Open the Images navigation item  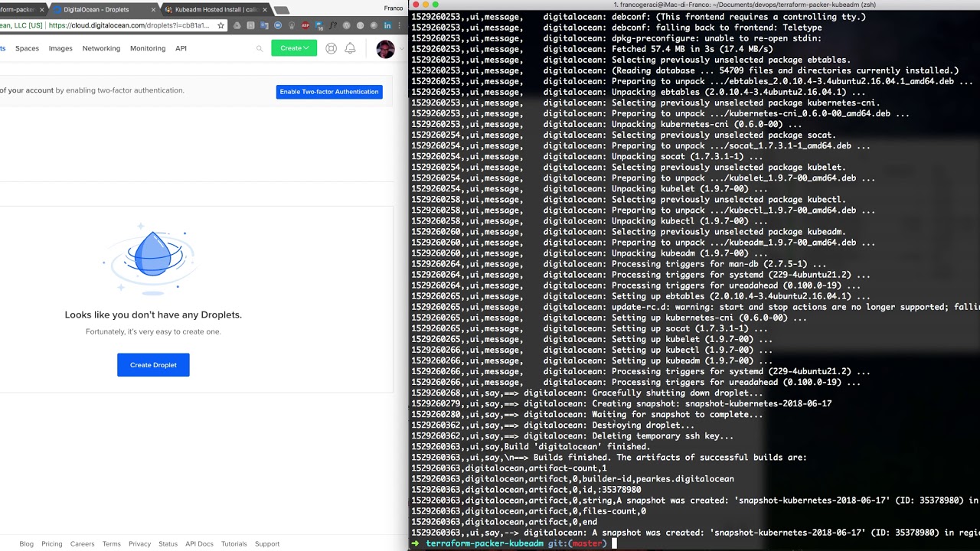point(60,48)
